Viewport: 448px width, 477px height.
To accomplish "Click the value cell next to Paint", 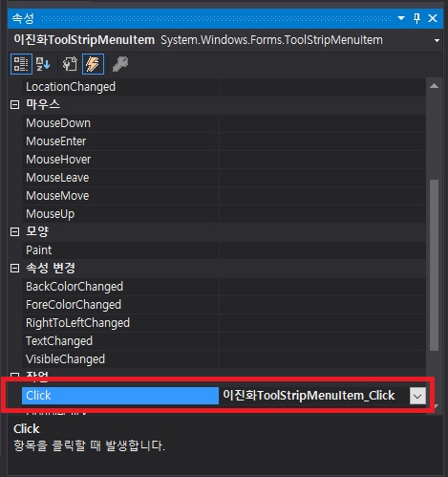I will coord(322,250).
